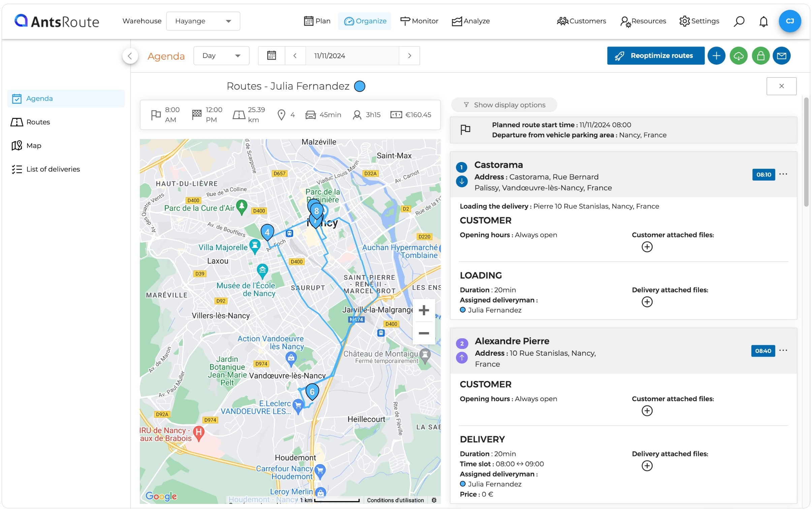Click stop number 1 circle badge
This screenshot has height=512, width=812.
click(x=461, y=167)
